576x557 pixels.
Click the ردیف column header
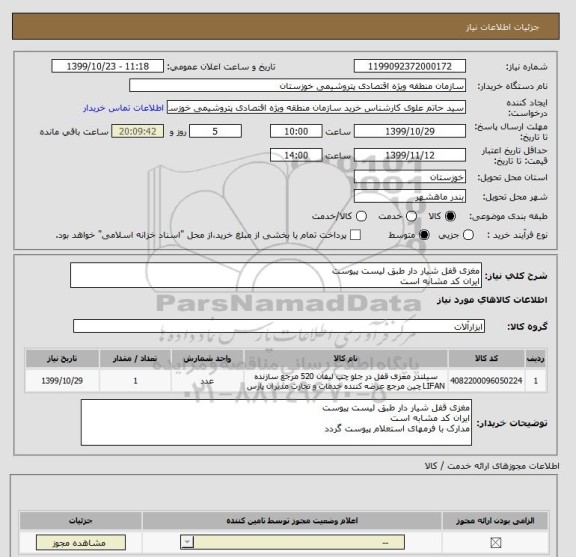536,359
